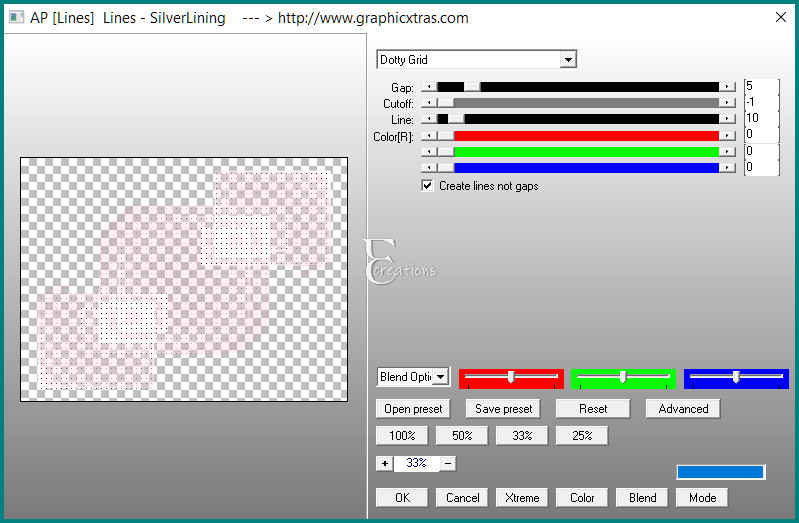Click the red blend slider handle

[x=511, y=377]
